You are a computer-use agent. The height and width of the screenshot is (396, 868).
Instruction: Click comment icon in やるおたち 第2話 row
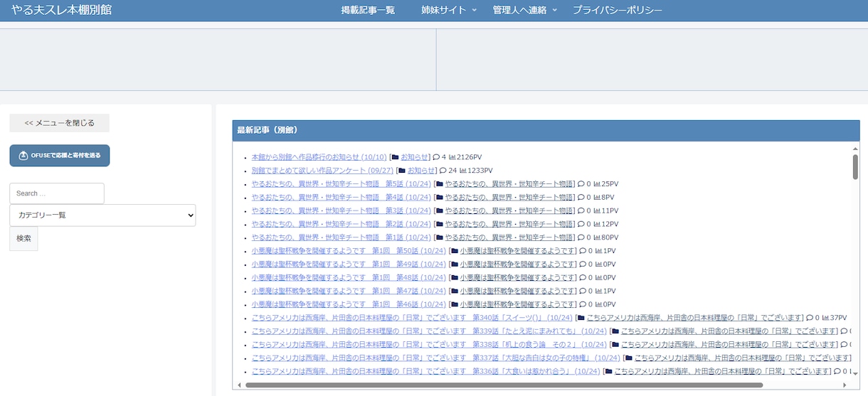581,224
